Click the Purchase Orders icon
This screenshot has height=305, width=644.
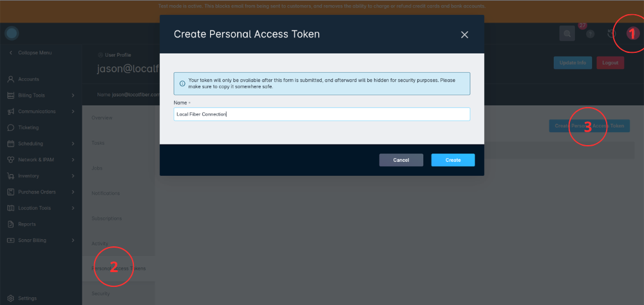[11, 192]
